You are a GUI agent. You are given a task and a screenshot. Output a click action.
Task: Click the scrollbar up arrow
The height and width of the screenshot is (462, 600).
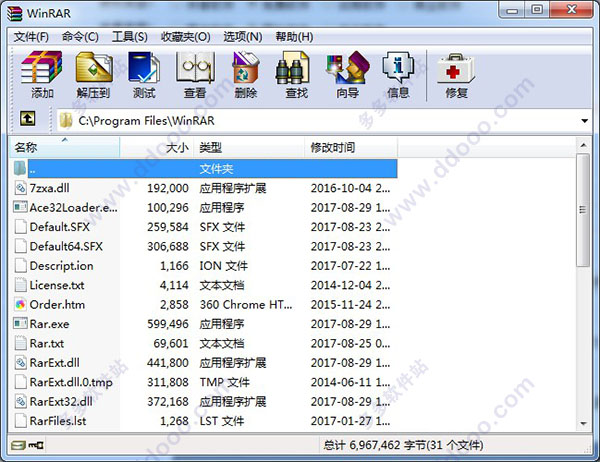pyautogui.click(x=583, y=145)
